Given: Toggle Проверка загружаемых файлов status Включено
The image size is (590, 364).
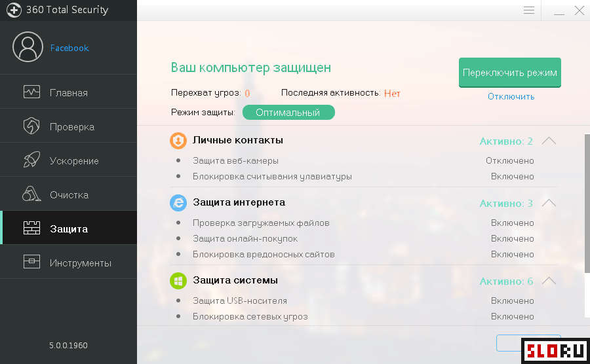Looking at the screenshot, I should tap(513, 223).
